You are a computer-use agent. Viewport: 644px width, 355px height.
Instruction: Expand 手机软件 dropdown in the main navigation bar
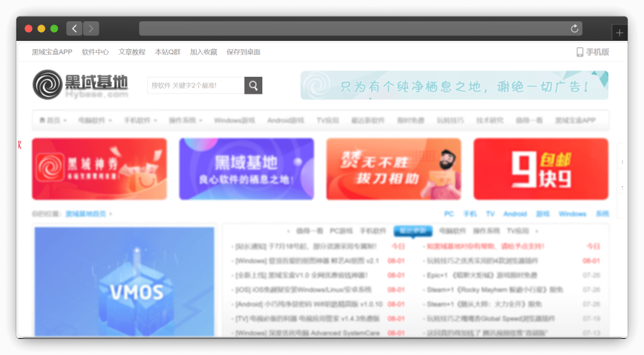(x=140, y=120)
